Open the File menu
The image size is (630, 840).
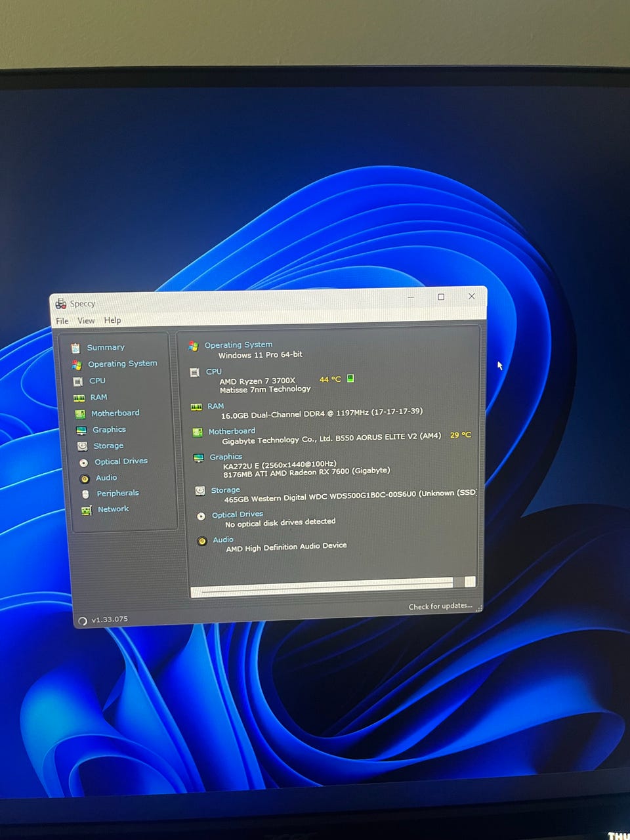click(x=62, y=321)
